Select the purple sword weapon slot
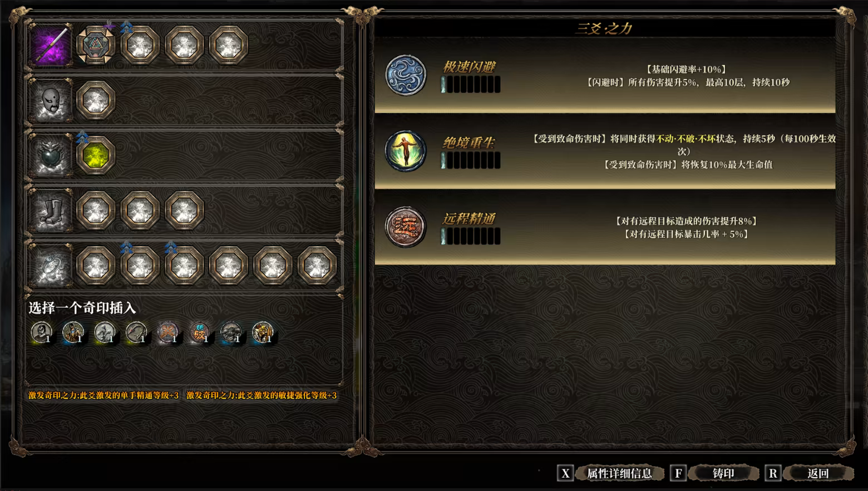 point(52,45)
